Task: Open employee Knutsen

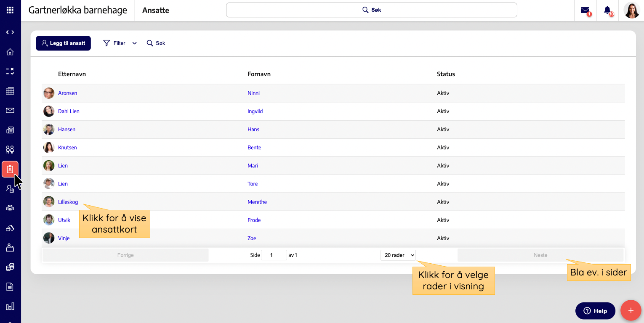Action: point(67,147)
